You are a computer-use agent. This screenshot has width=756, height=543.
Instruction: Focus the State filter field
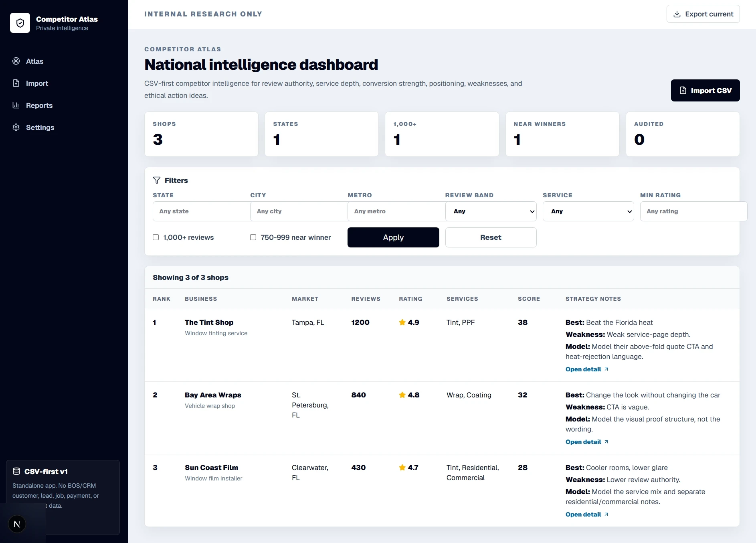pos(202,211)
